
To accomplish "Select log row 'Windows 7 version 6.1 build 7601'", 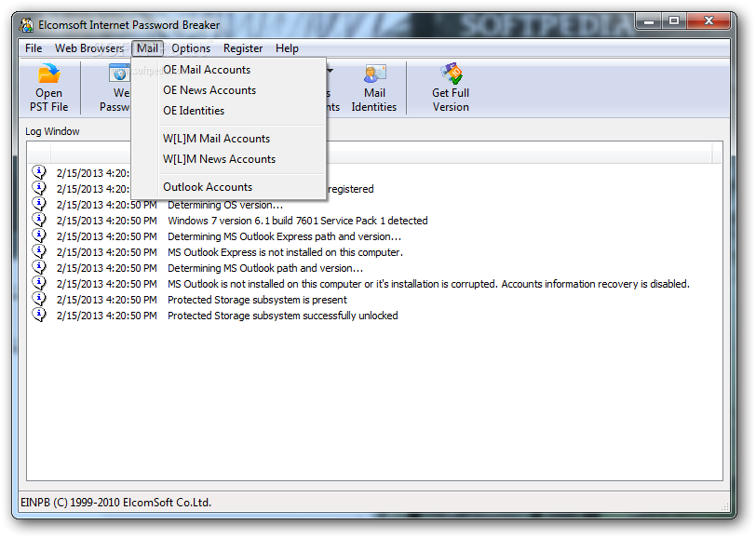I will pyautogui.click(x=374, y=221).
